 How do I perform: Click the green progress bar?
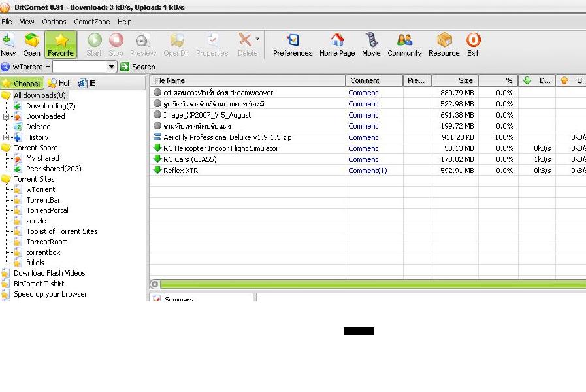372,284
